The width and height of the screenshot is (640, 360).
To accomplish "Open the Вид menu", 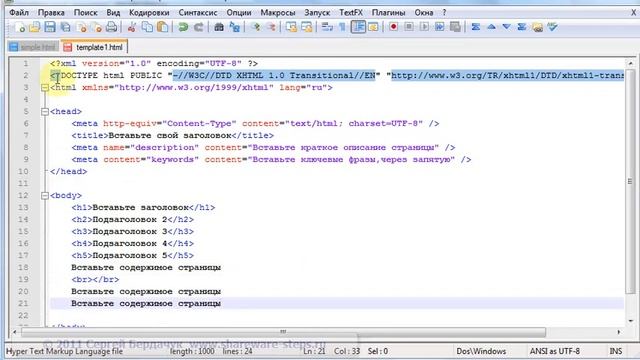I will (113, 13).
